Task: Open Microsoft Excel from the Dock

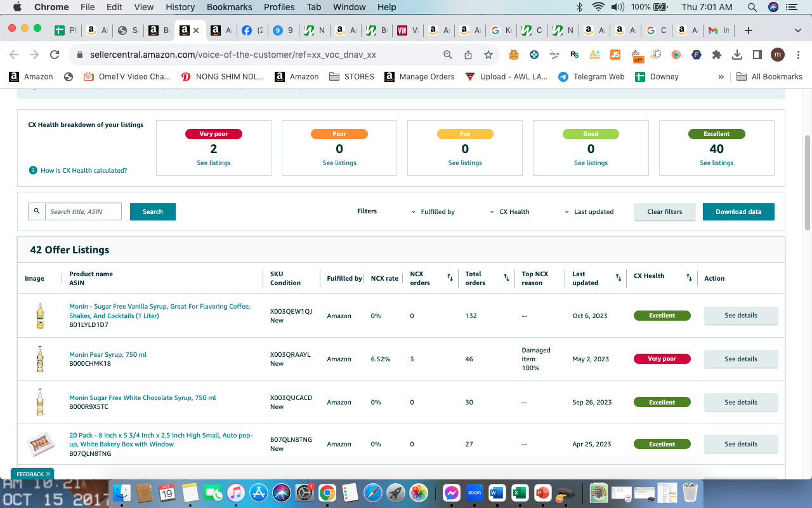Action: click(520, 492)
